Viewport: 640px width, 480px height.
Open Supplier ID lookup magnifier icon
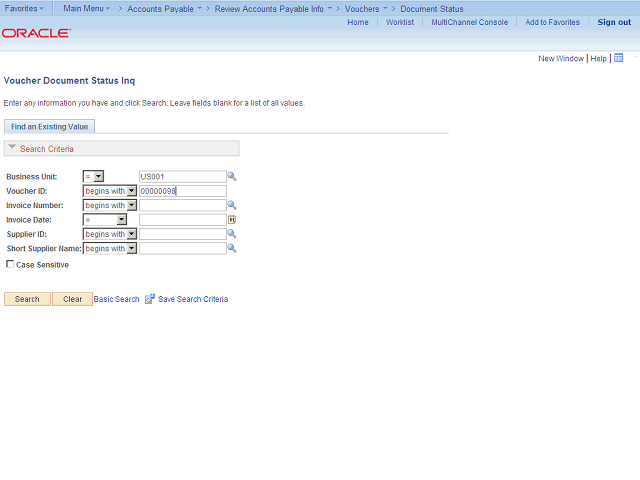coord(232,234)
